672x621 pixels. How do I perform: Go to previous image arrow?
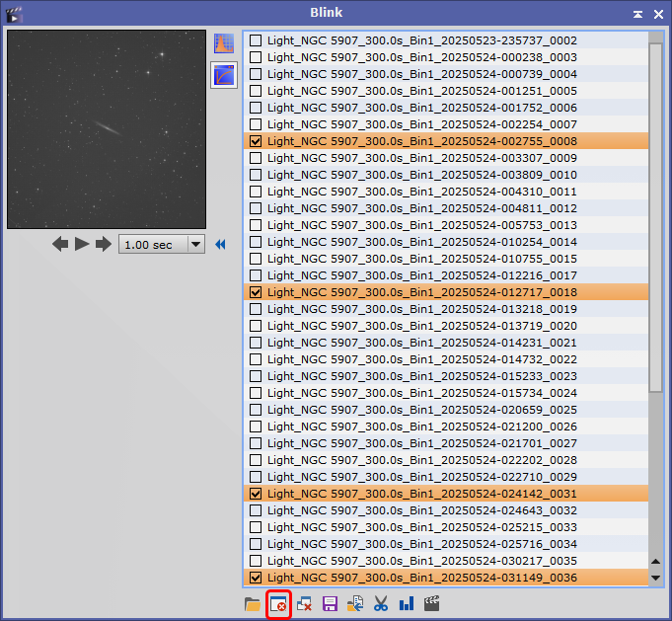pos(60,245)
